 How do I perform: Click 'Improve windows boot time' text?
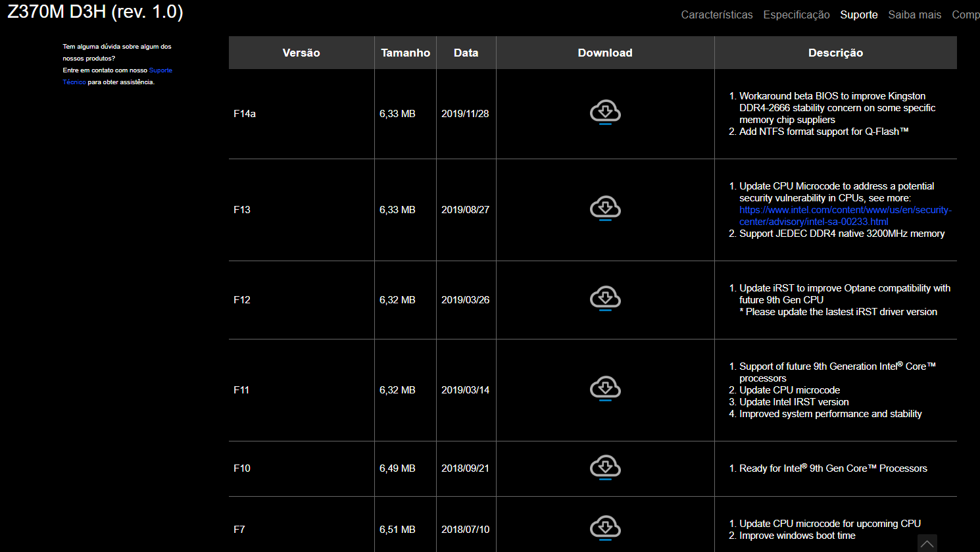pyautogui.click(x=797, y=536)
